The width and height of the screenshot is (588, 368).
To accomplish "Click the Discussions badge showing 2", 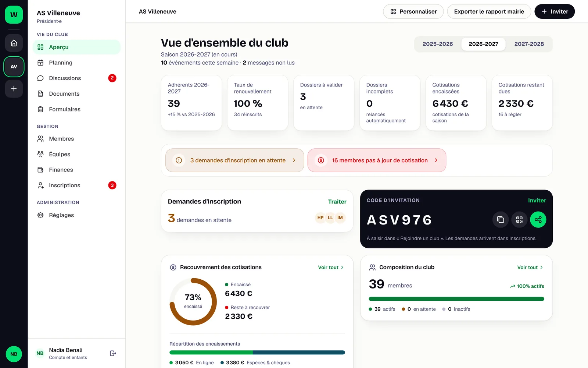I will point(112,78).
